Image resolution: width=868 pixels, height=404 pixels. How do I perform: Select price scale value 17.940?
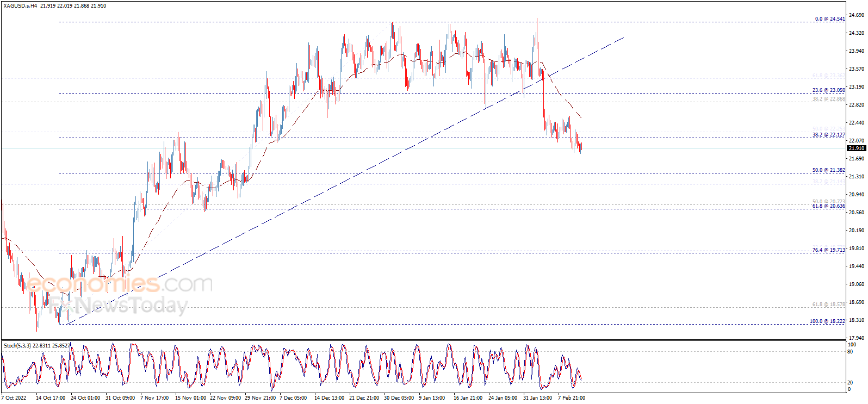click(x=857, y=338)
